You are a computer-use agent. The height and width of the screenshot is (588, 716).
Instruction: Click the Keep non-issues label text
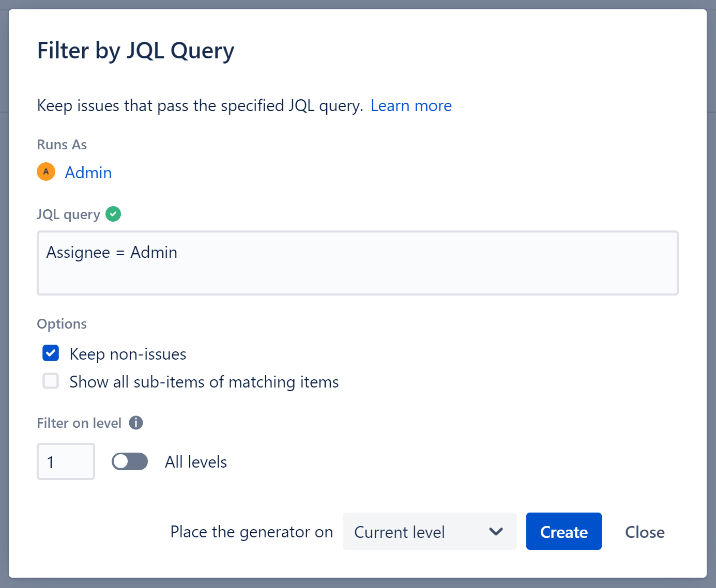127,354
